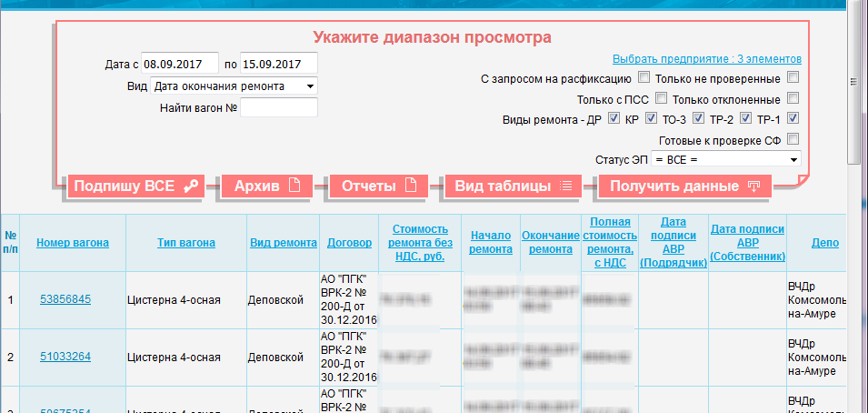Open the 'Архив' archive button
868x413 pixels.
267,186
